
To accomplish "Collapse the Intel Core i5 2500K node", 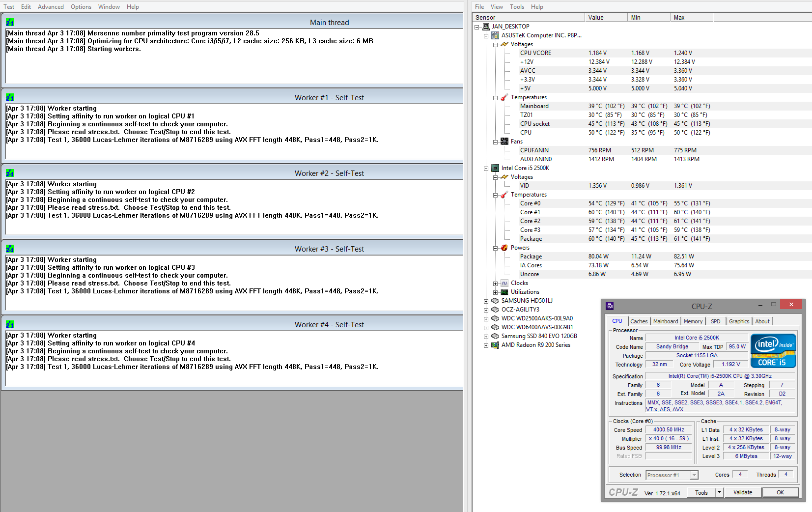I will (x=486, y=168).
